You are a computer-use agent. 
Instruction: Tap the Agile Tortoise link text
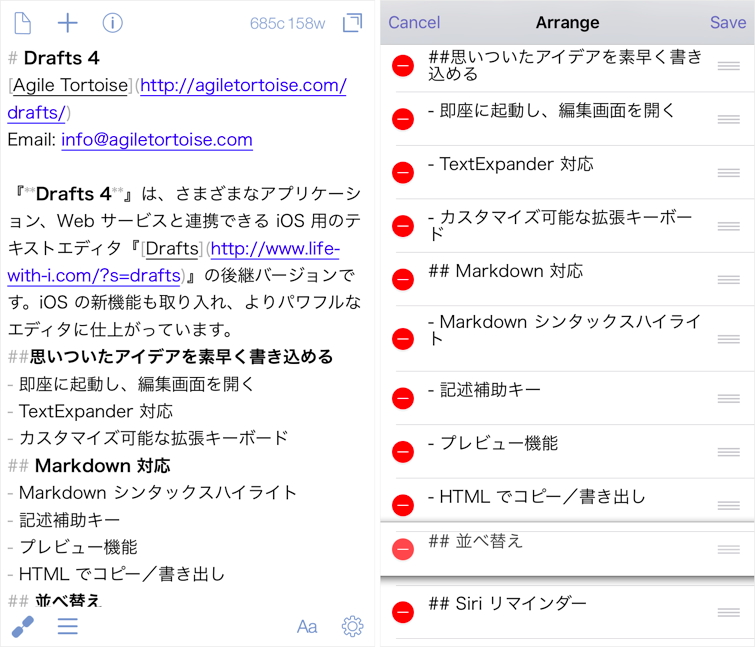[x=70, y=85]
